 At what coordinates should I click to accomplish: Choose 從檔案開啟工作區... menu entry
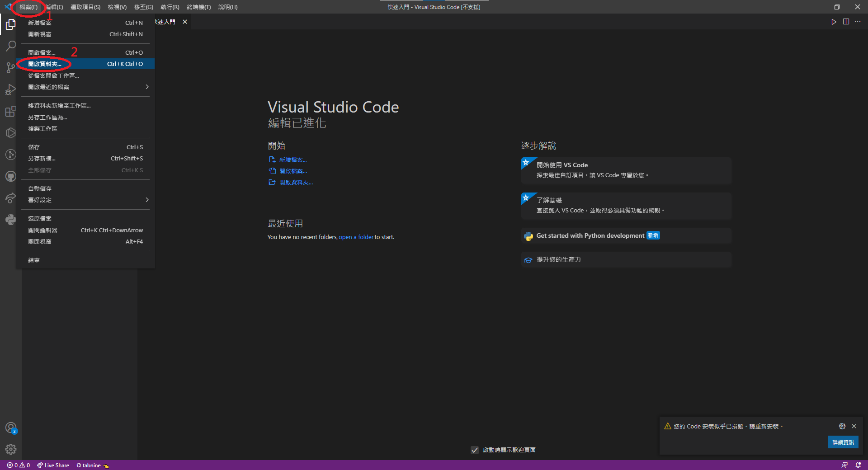pos(85,75)
